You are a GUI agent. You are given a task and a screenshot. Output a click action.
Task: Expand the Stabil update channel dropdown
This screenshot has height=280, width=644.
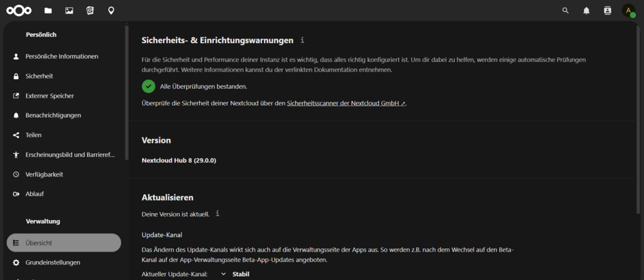(x=235, y=274)
